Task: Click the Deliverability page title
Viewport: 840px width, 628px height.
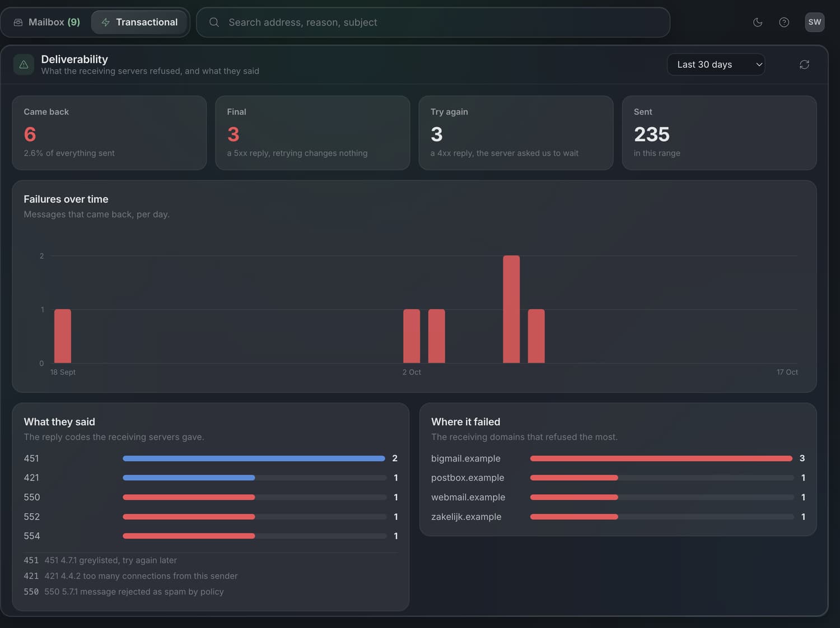Action: (x=74, y=59)
